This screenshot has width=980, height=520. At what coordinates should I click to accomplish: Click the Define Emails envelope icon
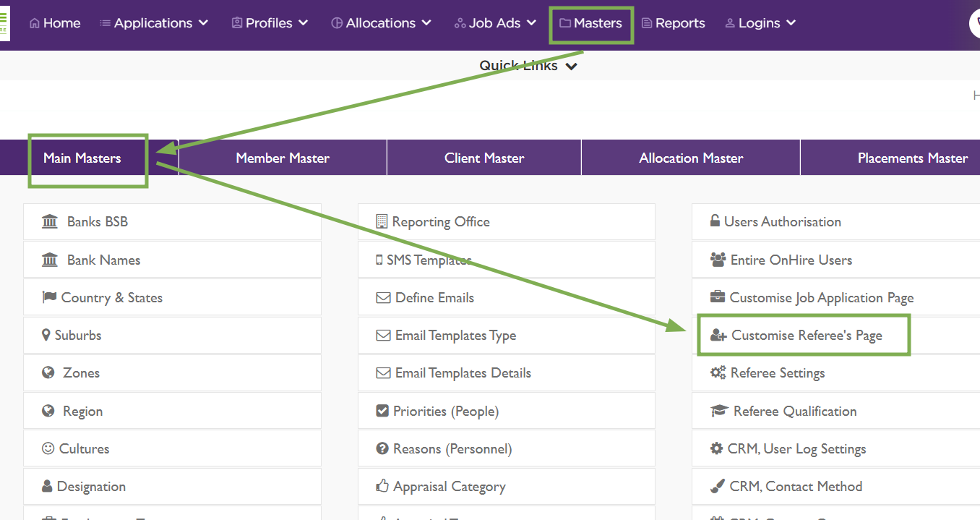click(383, 297)
